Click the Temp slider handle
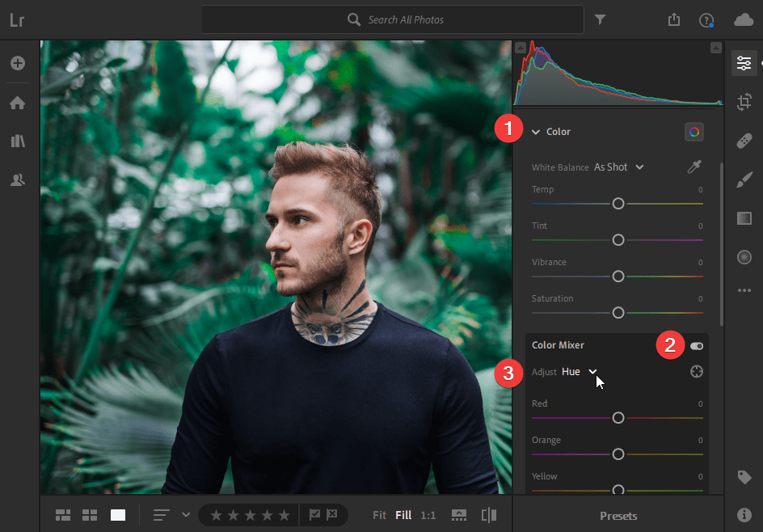This screenshot has height=532, width=763. coord(618,204)
